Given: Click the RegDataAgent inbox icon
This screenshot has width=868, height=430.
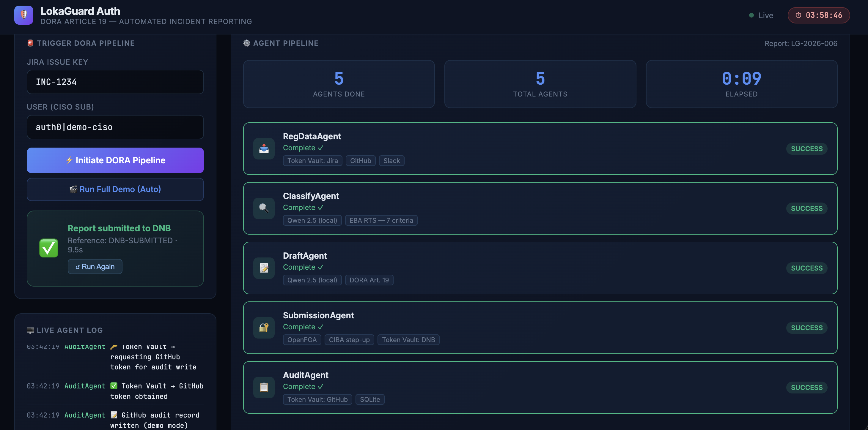Looking at the screenshot, I should pyautogui.click(x=264, y=148).
